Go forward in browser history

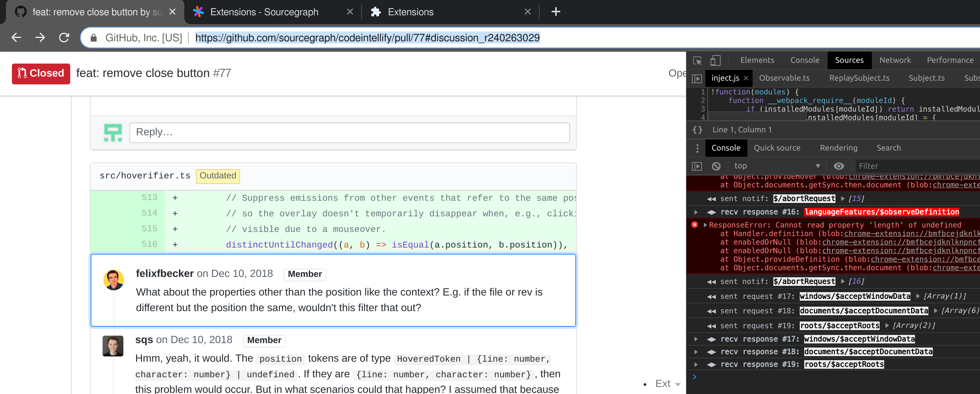[x=41, y=37]
